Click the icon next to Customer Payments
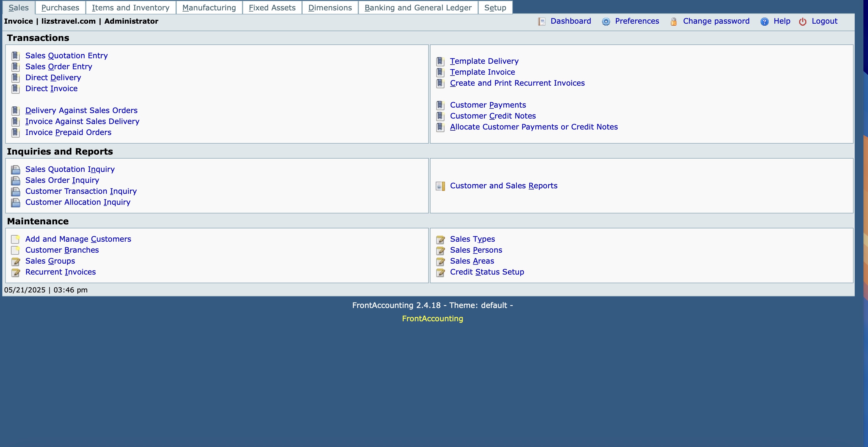The image size is (868, 447). (440, 105)
